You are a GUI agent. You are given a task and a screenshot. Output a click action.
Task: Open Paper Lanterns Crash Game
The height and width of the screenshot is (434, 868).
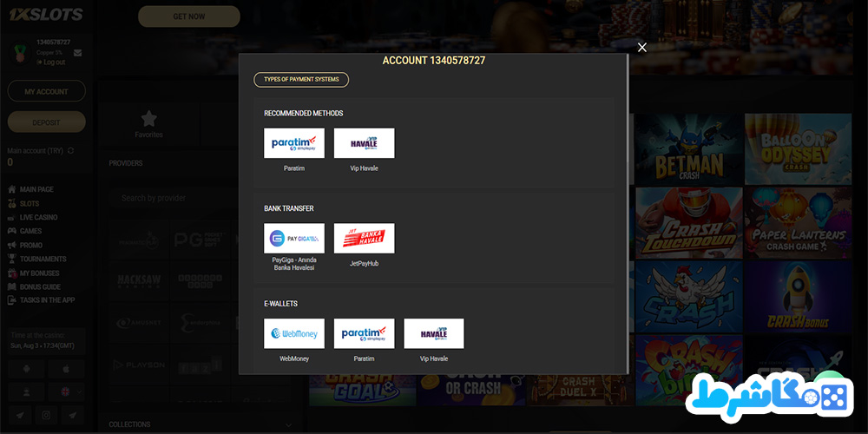tap(799, 222)
